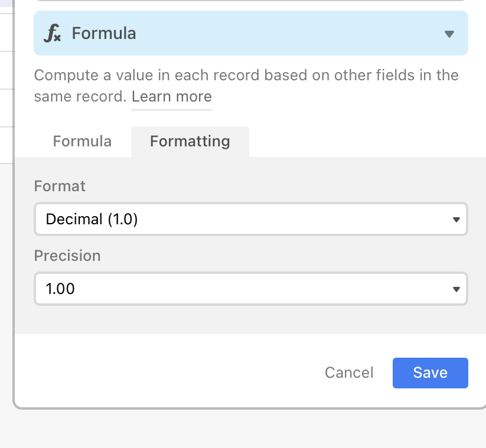Click white footer space left of Cancel
486x448 pixels.
coord(167,372)
